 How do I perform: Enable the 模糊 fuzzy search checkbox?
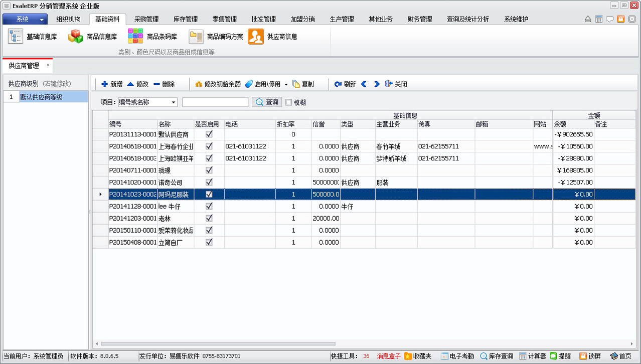pyautogui.click(x=288, y=102)
